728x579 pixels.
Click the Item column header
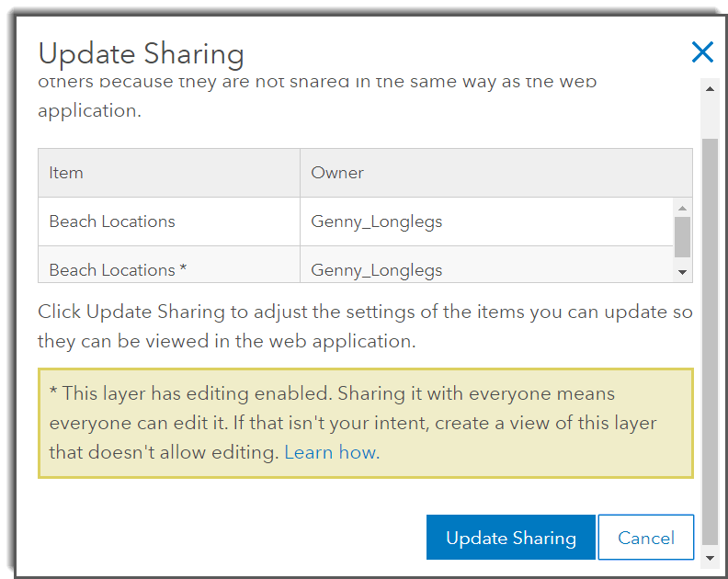66,173
